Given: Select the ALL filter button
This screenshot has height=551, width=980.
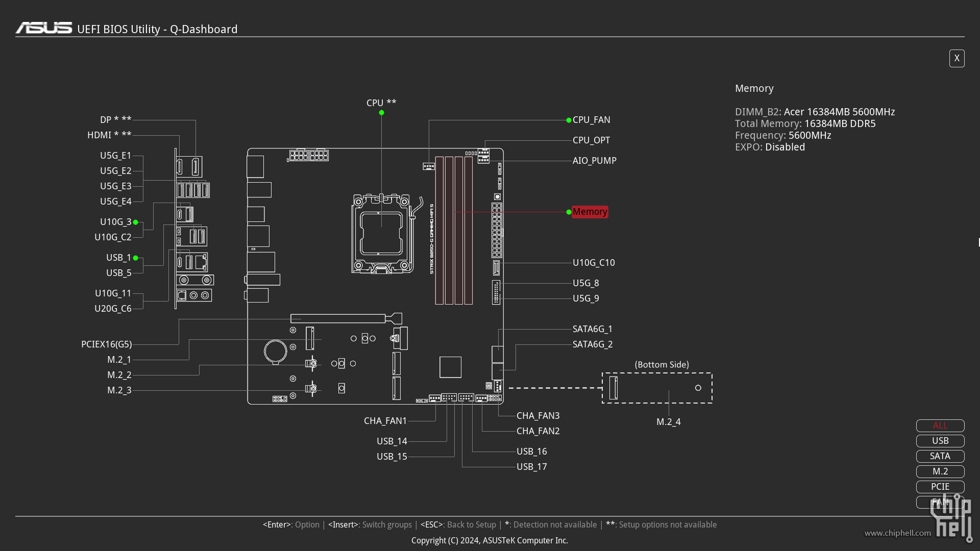Looking at the screenshot, I should 940,425.
